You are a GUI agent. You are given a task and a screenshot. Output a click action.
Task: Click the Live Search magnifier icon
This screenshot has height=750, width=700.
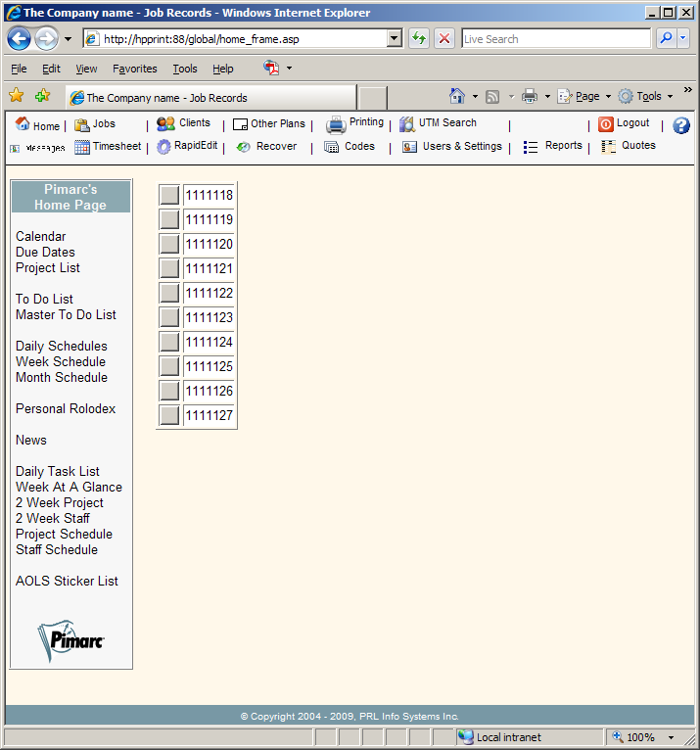click(x=666, y=38)
